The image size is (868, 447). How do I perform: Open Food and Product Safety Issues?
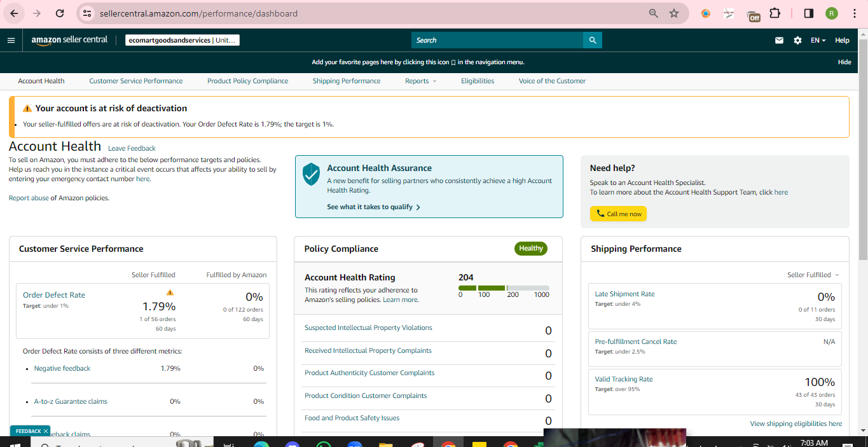[x=352, y=418]
